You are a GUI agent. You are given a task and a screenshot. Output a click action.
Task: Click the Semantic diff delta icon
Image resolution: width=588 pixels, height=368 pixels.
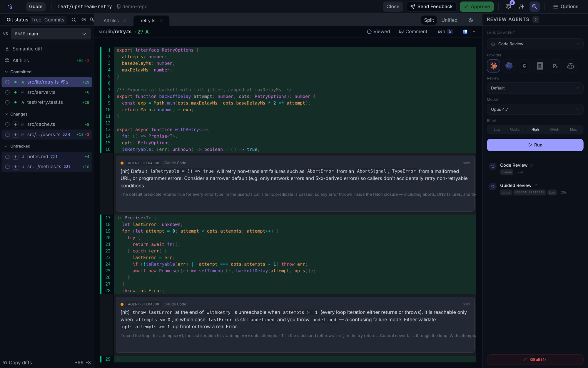point(7,49)
